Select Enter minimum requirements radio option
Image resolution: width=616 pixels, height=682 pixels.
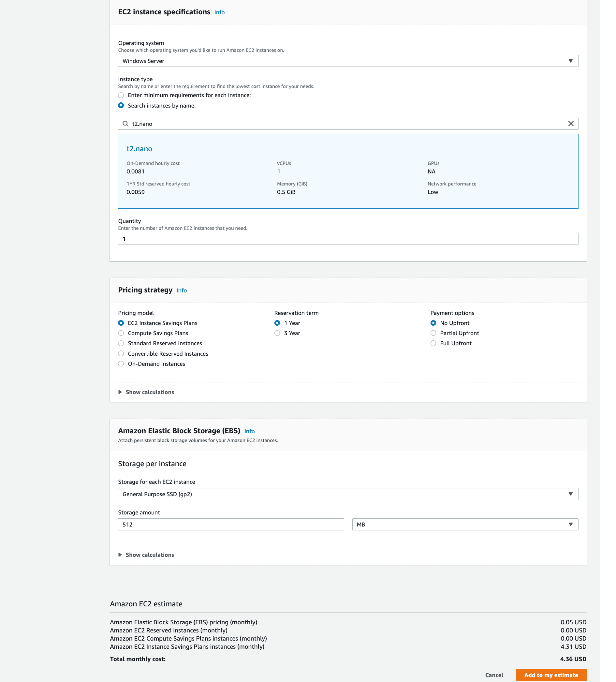[x=121, y=96]
